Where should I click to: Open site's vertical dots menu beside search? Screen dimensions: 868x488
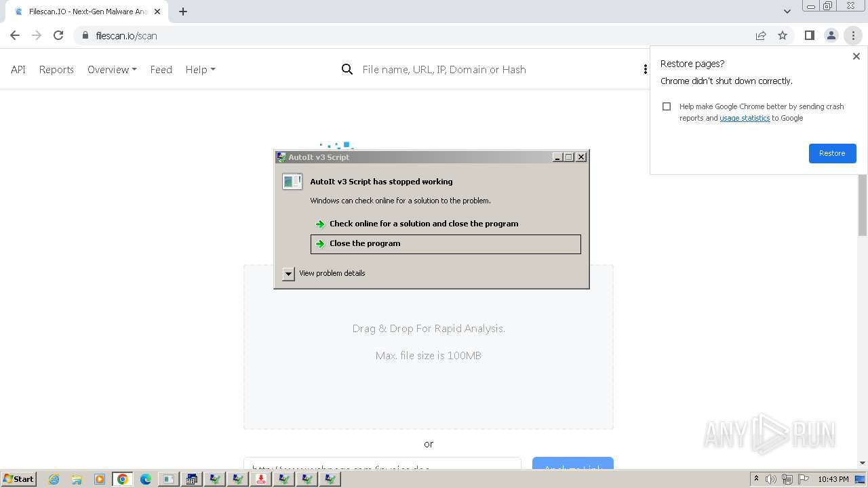pyautogui.click(x=645, y=69)
